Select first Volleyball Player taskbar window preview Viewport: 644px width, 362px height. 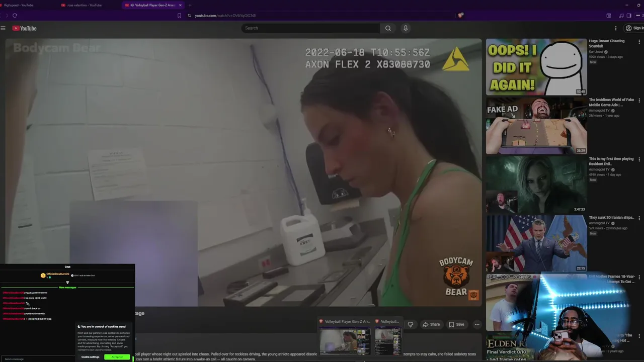point(345,337)
